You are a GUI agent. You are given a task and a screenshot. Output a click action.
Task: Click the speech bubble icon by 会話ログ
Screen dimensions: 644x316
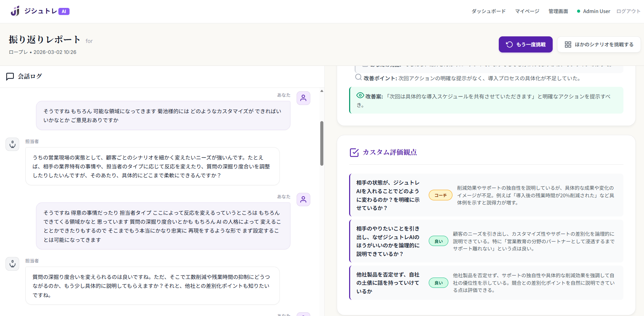click(x=10, y=76)
